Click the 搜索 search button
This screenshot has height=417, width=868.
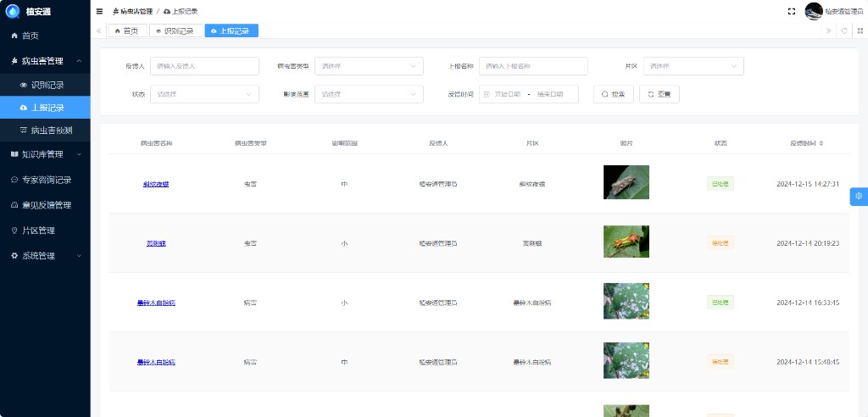tap(614, 94)
